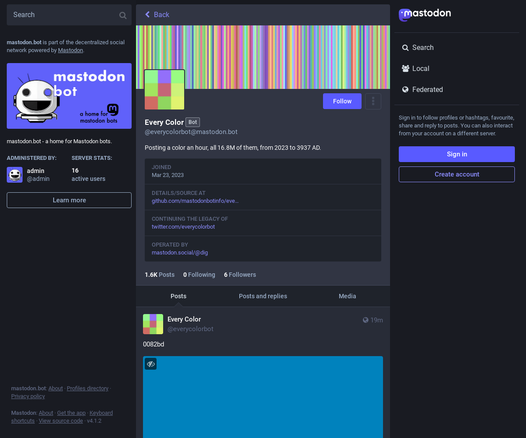Switch to the Posts tab

click(x=178, y=296)
